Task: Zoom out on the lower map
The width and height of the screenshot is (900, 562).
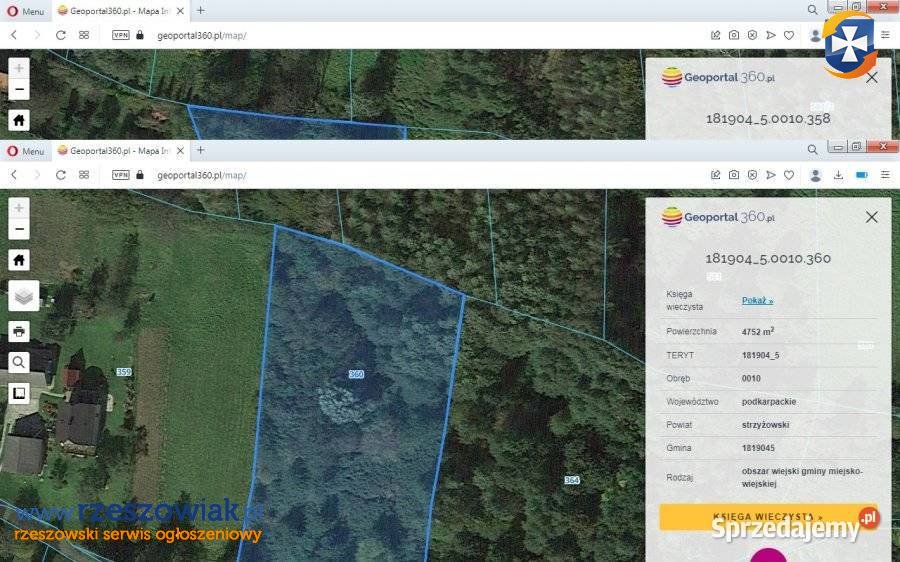Action: (19, 230)
